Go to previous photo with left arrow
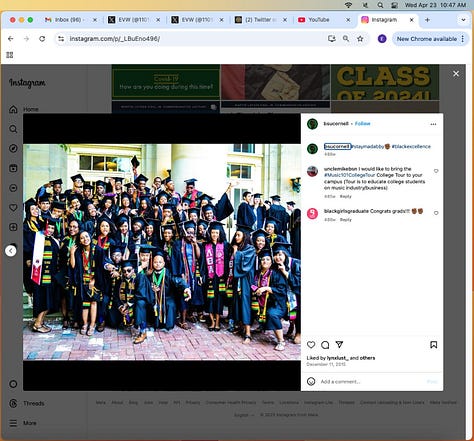474x441 pixels. pos(11,251)
